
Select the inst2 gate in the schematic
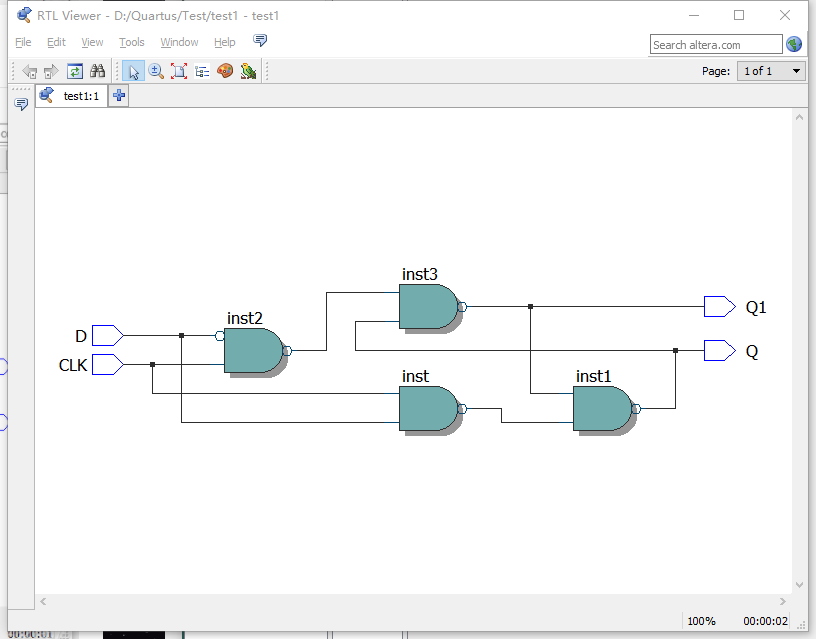254,350
